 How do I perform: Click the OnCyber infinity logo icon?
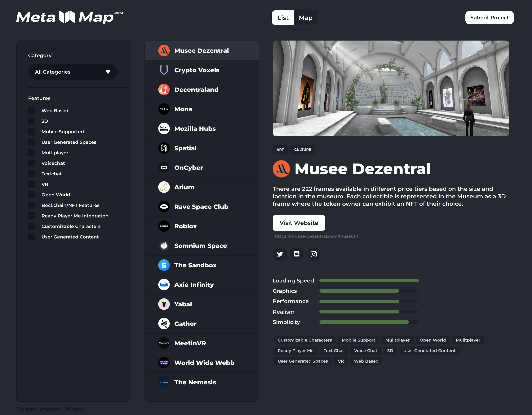tap(164, 168)
